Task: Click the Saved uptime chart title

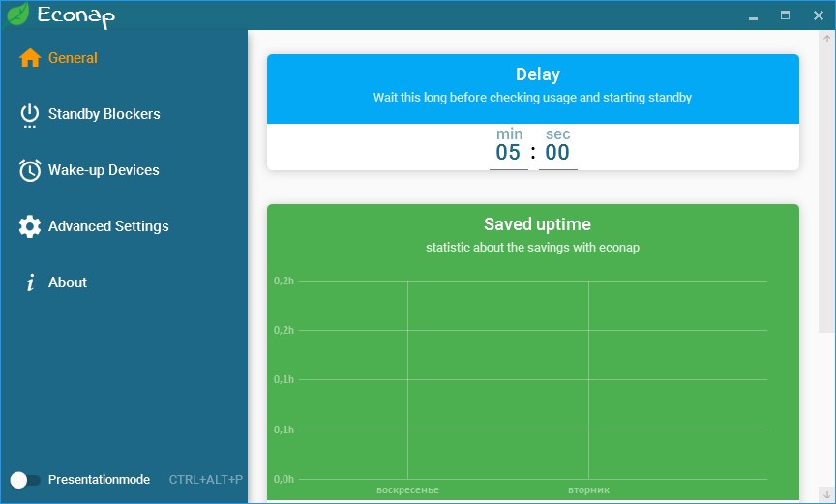Action: [x=537, y=224]
